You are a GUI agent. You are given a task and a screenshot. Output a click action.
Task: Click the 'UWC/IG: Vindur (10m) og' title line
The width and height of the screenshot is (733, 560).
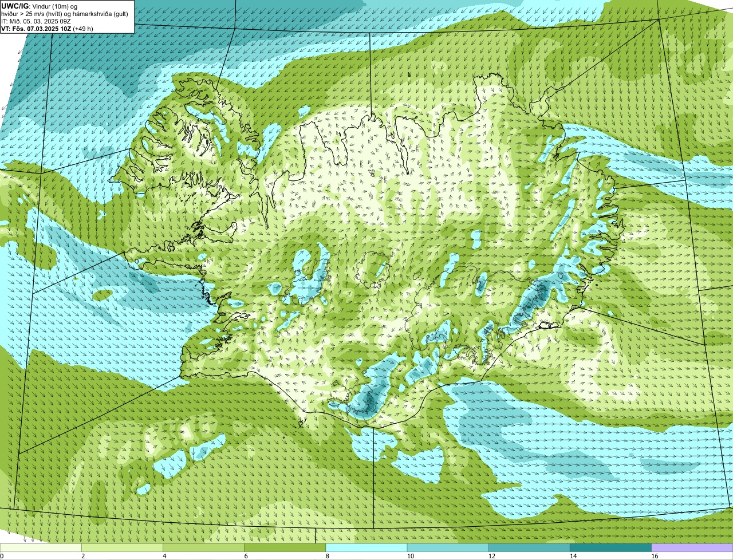click(x=39, y=6)
